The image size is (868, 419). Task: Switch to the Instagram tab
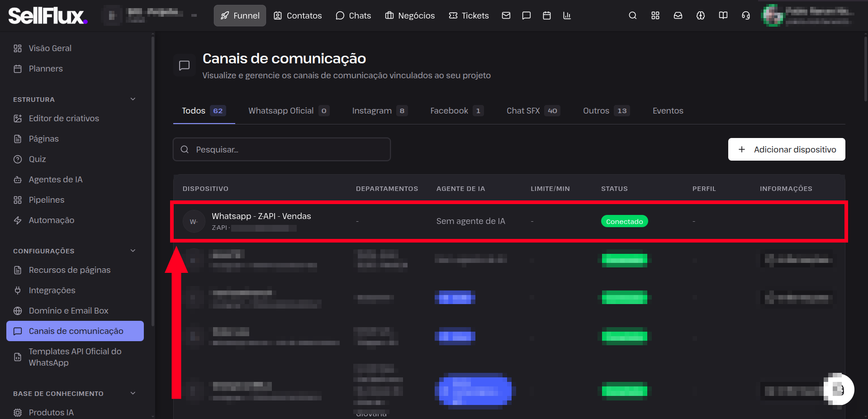pyautogui.click(x=380, y=111)
